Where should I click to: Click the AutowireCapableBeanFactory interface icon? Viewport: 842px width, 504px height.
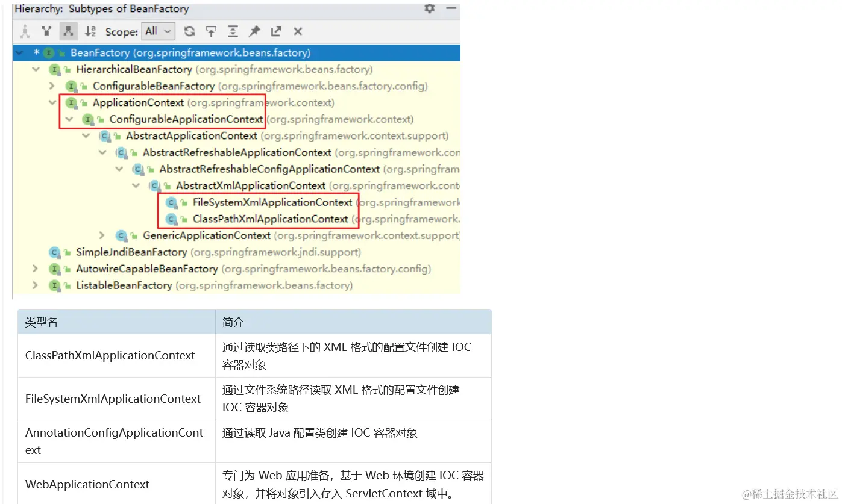point(55,269)
